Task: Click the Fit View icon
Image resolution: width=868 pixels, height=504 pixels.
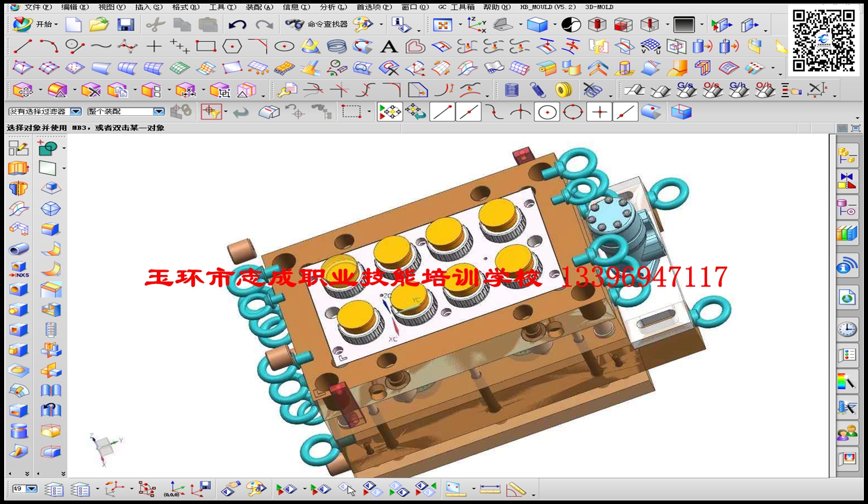Action: (x=442, y=24)
